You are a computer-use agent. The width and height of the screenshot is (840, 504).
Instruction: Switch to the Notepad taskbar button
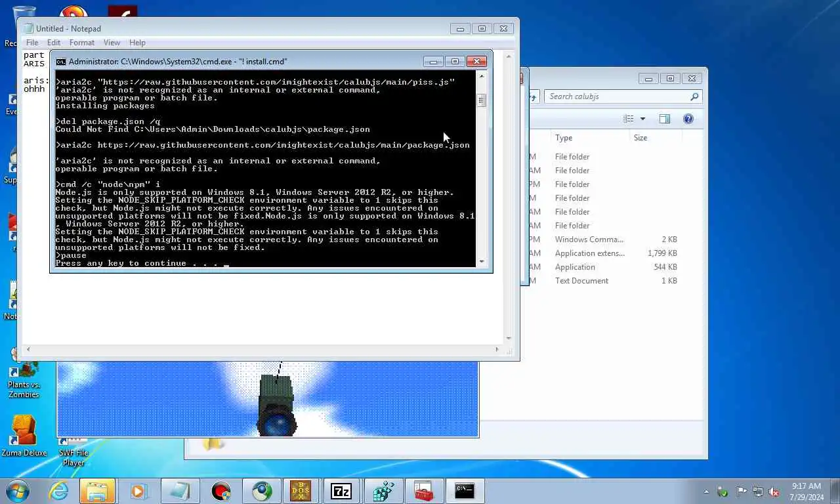179,491
